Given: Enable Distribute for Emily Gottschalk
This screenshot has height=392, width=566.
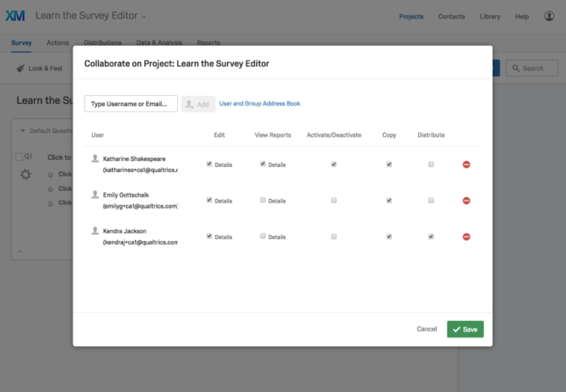Looking at the screenshot, I should (431, 200).
